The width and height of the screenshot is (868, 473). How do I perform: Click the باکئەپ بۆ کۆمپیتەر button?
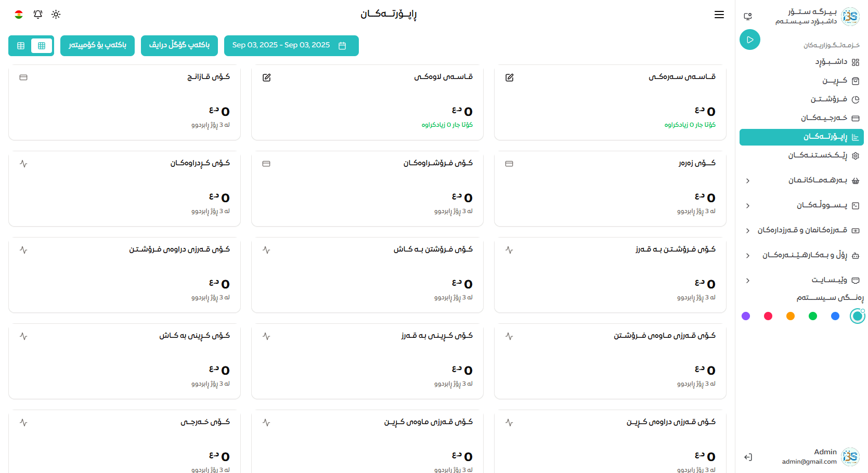coord(97,46)
